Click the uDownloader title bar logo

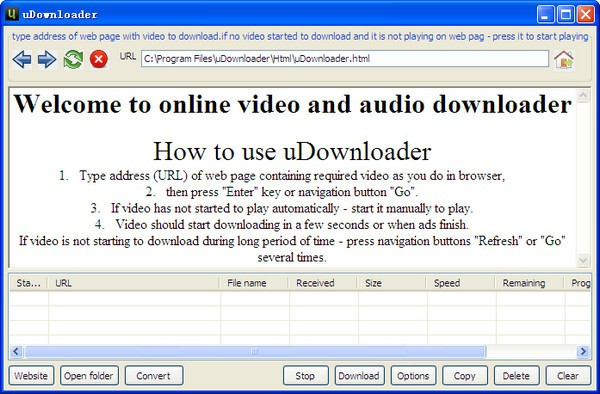coord(12,14)
